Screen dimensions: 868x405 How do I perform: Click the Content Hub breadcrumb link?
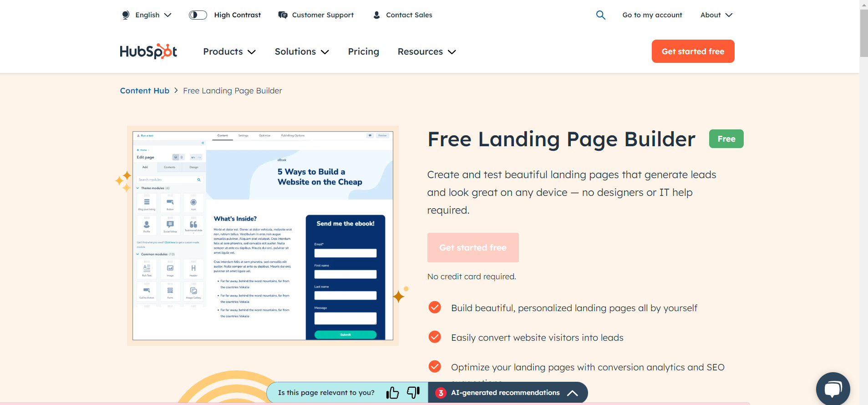click(145, 91)
